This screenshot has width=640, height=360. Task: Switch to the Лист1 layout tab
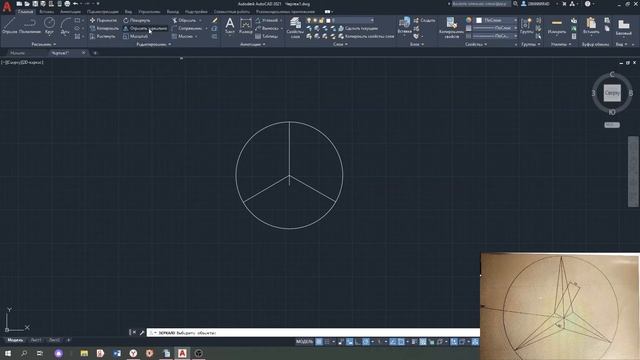coord(36,340)
